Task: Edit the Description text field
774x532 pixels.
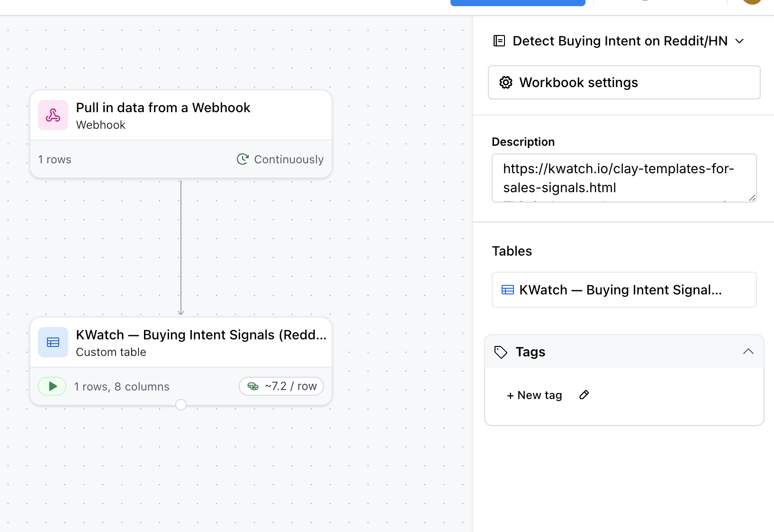Action: click(x=624, y=178)
